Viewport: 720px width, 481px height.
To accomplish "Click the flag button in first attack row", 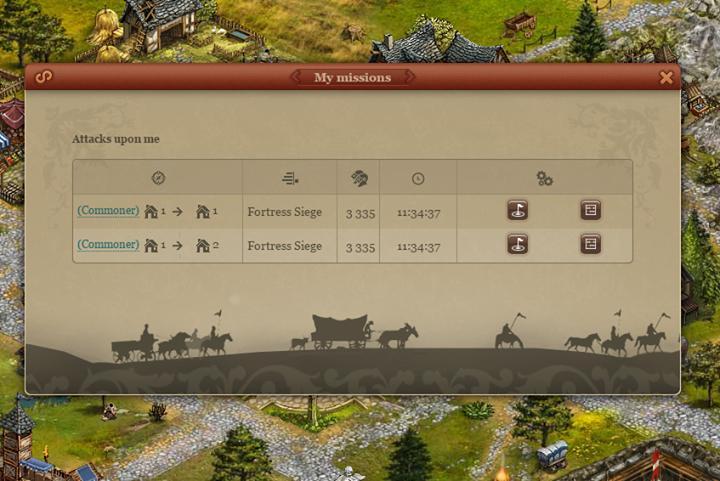I will click(518, 210).
